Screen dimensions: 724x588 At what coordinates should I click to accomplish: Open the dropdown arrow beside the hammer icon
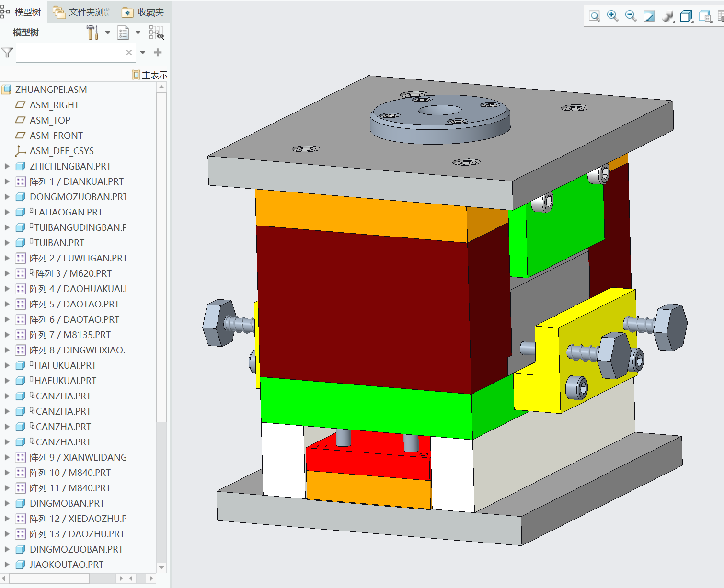(108, 33)
